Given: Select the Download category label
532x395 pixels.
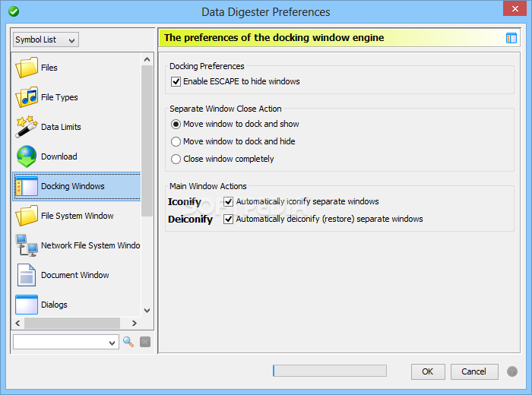Looking at the screenshot, I should tap(59, 156).
